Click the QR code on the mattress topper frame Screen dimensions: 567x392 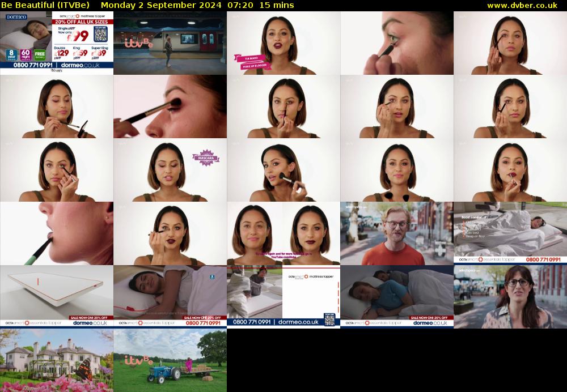click(329, 320)
